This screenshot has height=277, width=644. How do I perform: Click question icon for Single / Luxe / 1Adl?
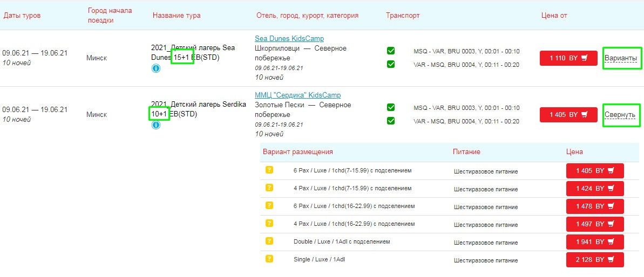269,259
